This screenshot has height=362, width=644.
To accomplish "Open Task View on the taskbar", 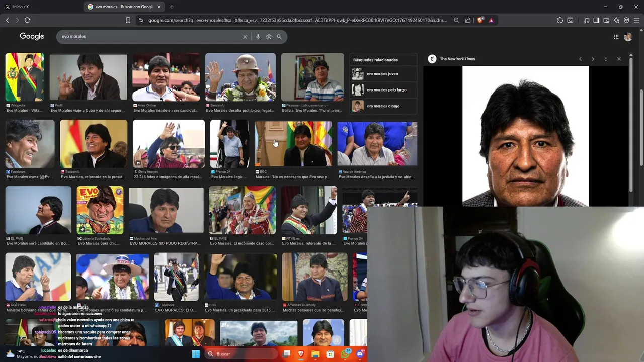I will tap(287, 354).
